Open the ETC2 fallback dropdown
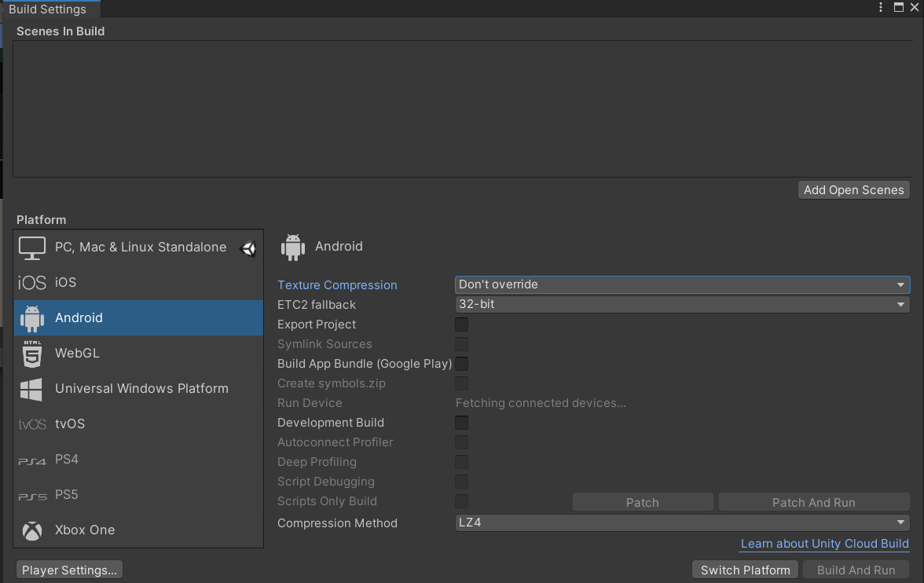The image size is (924, 583). tap(681, 304)
